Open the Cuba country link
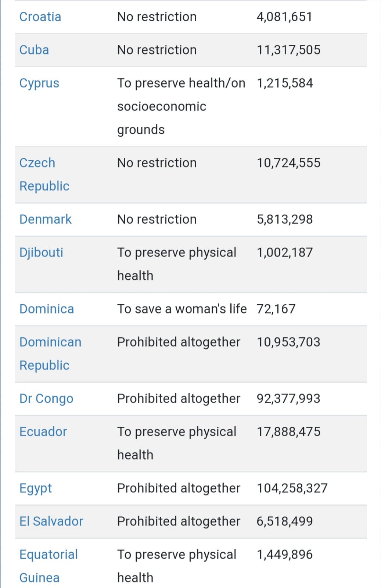 34,50
